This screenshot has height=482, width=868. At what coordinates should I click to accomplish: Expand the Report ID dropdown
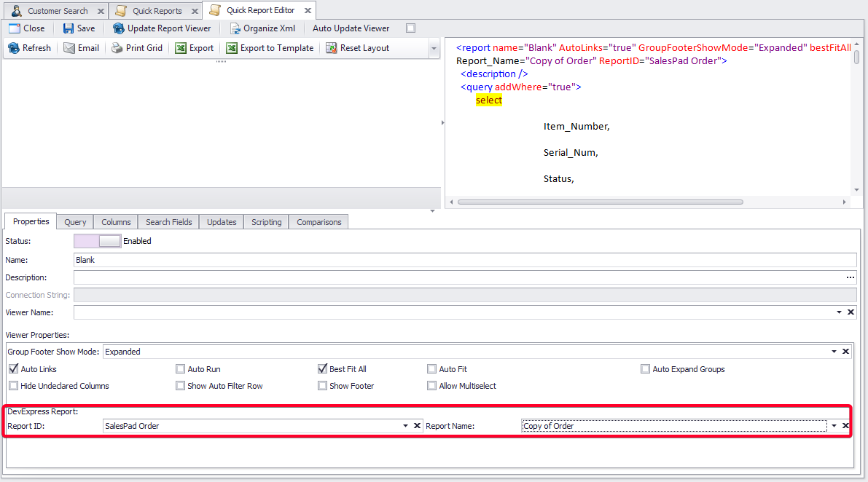tap(406, 426)
